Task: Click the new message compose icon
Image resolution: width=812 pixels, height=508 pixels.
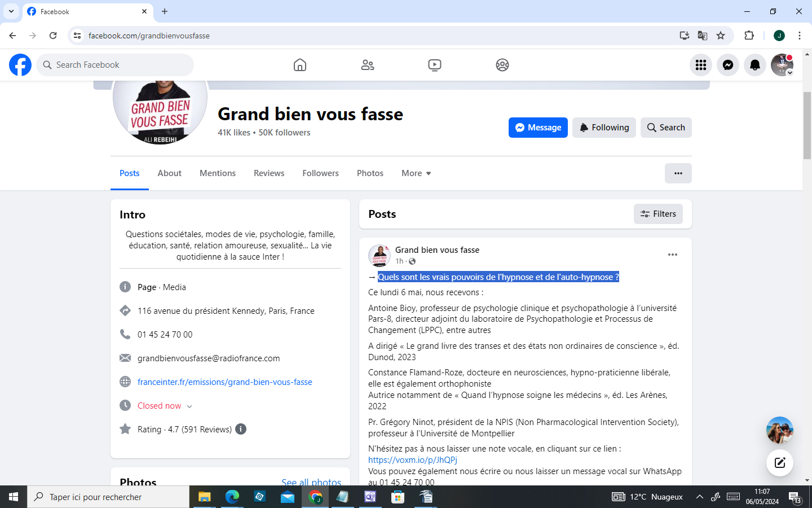Action: pyautogui.click(x=780, y=463)
